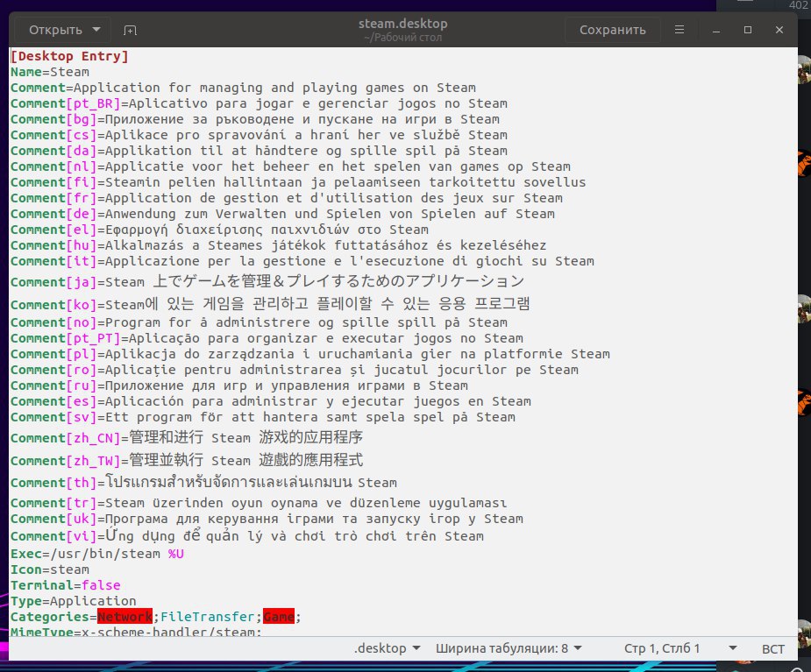Viewport: 811px width, 672px height.
Task: Click the Comment[el] Greek line
Action: [x=219, y=230]
